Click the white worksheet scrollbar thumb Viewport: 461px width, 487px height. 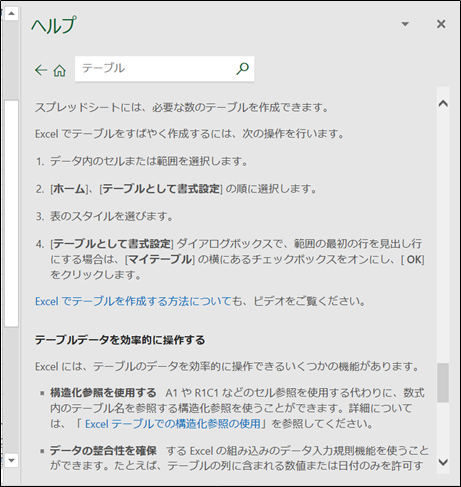12,213
